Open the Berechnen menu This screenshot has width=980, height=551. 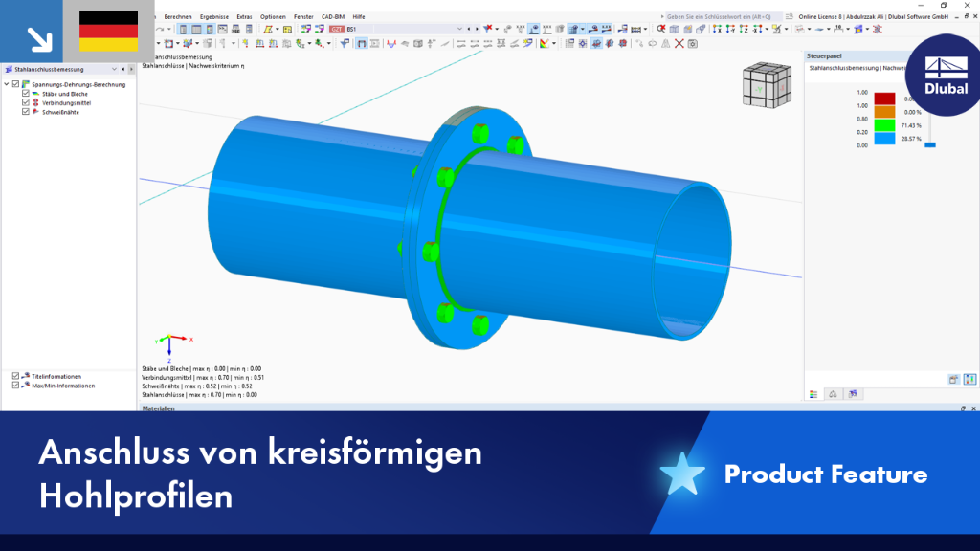point(178,17)
